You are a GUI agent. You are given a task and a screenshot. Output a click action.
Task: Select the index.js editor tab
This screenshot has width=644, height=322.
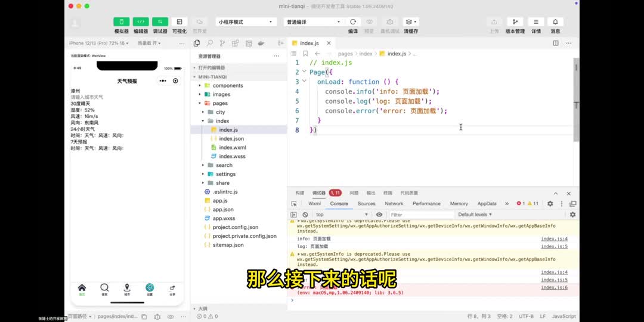coord(311,43)
